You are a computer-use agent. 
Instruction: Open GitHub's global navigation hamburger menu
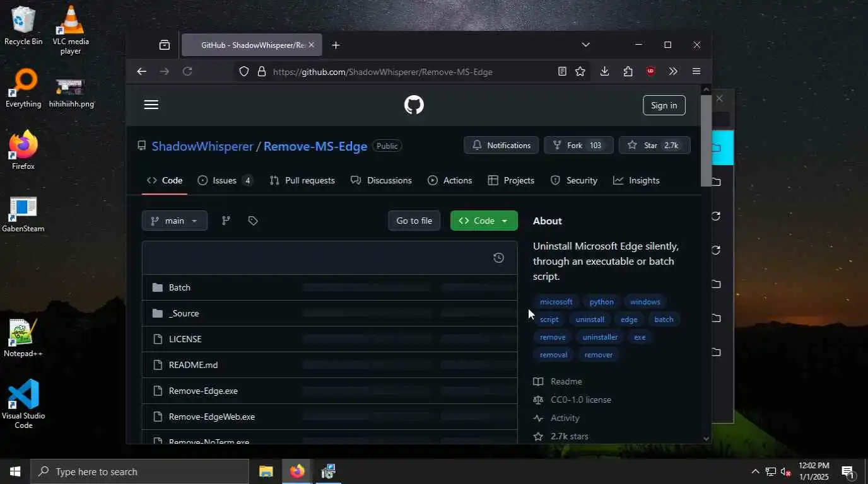pos(151,105)
